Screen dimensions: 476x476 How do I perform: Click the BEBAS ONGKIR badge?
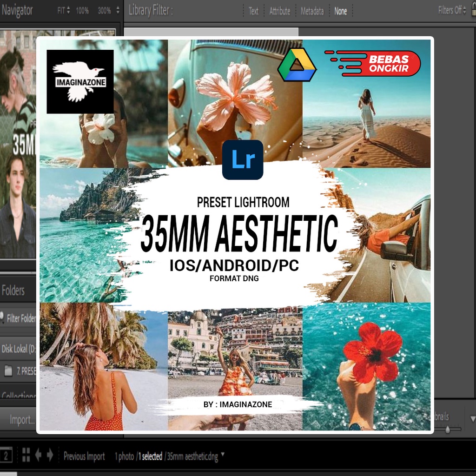coord(373,63)
